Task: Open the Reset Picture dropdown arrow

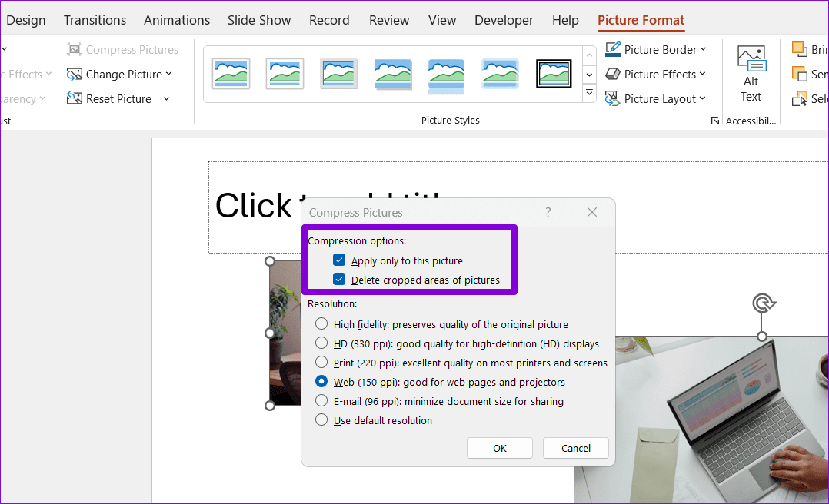Action: [x=167, y=99]
